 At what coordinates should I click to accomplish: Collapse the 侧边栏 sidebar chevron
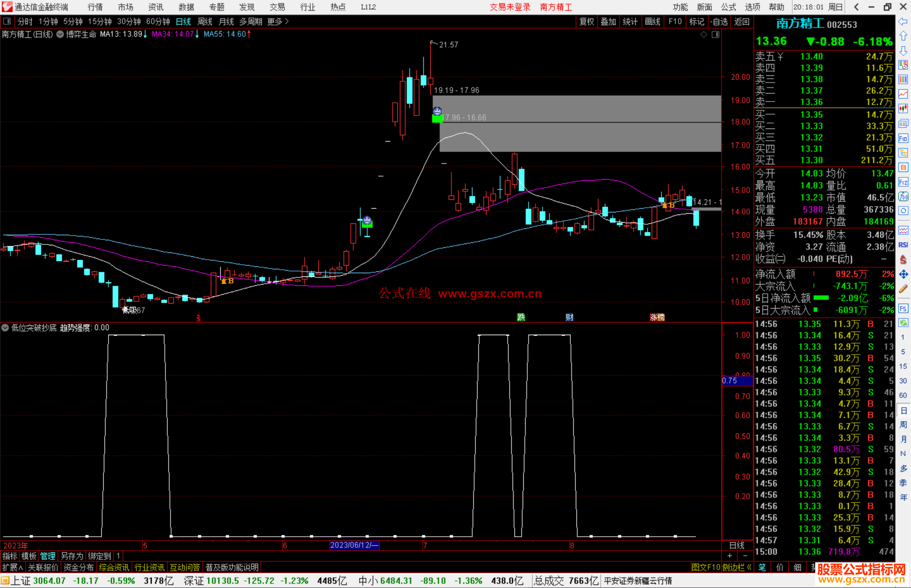point(749,567)
